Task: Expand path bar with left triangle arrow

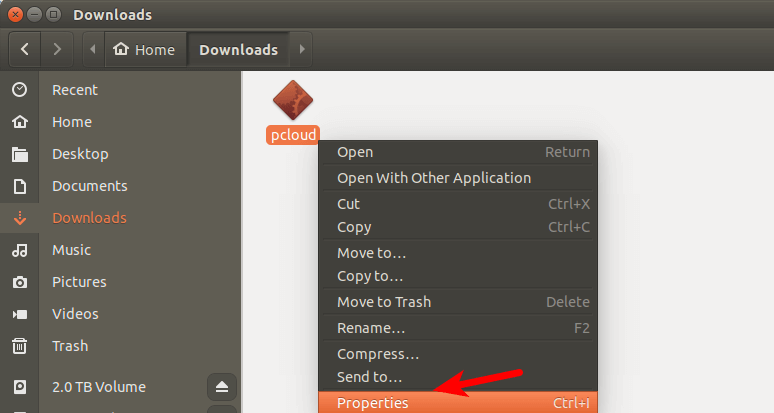Action: 93,49
